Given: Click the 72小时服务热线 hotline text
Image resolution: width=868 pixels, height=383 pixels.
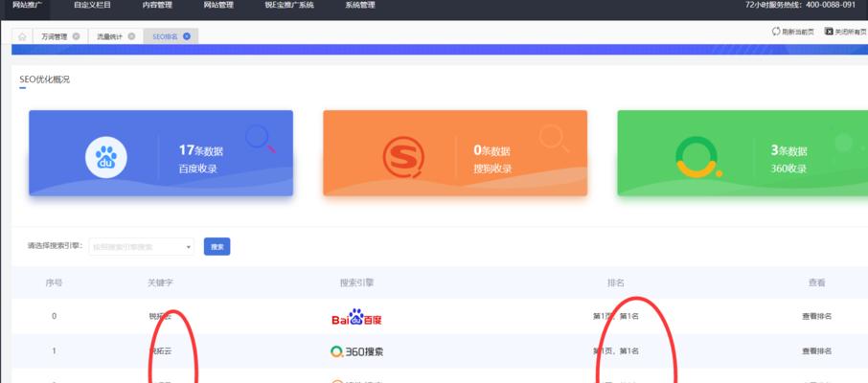Looking at the screenshot, I should pyautogui.click(x=801, y=5).
